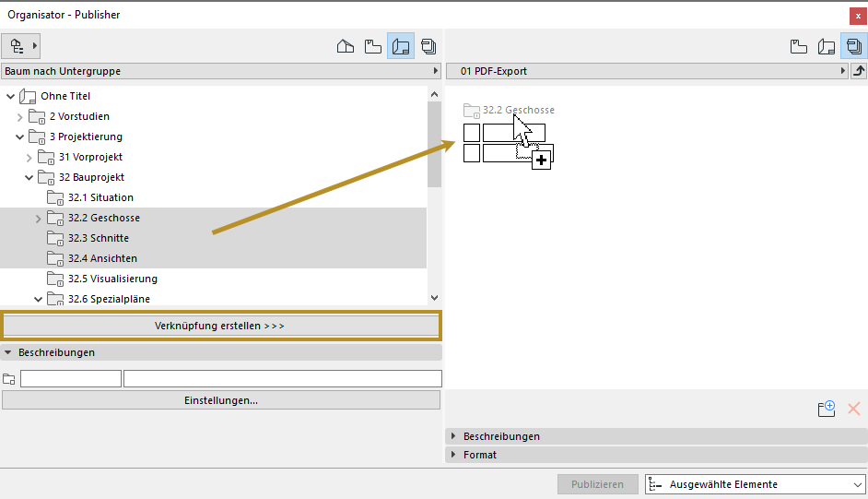Open the Organizer mode flyout arrow
The width and height of the screenshot is (868, 499).
pyautogui.click(x=35, y=46)
